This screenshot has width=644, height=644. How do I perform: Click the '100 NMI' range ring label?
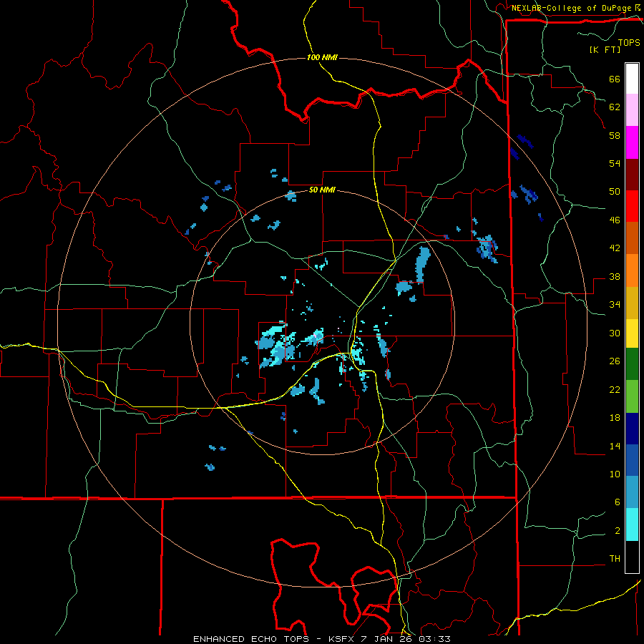click(322, 57)
